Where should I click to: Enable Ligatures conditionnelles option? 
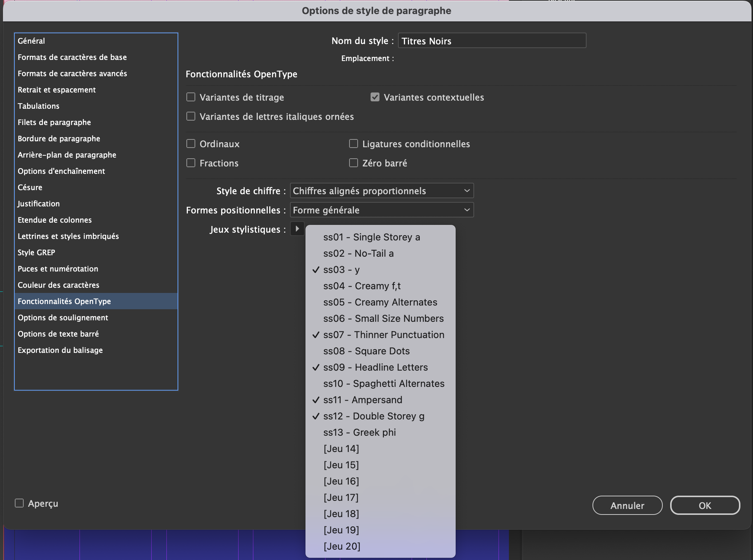pyautogui.click(x=354, y=144)
